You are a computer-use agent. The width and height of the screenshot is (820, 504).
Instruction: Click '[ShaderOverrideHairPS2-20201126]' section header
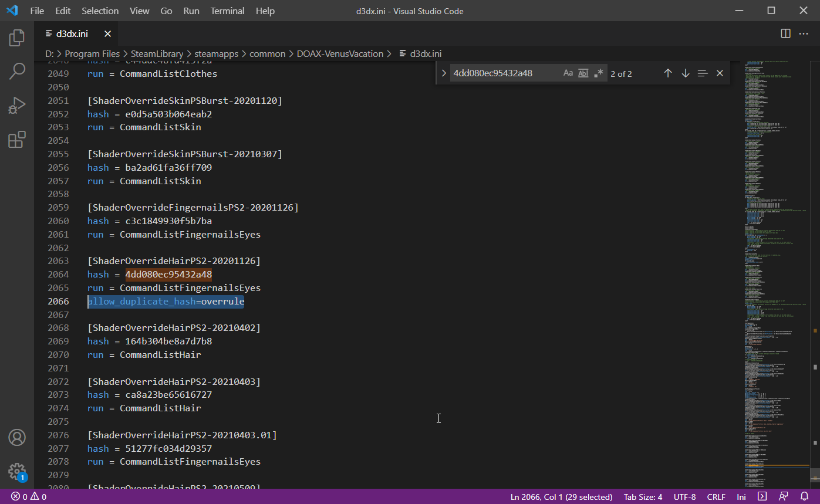pos(174,261)
